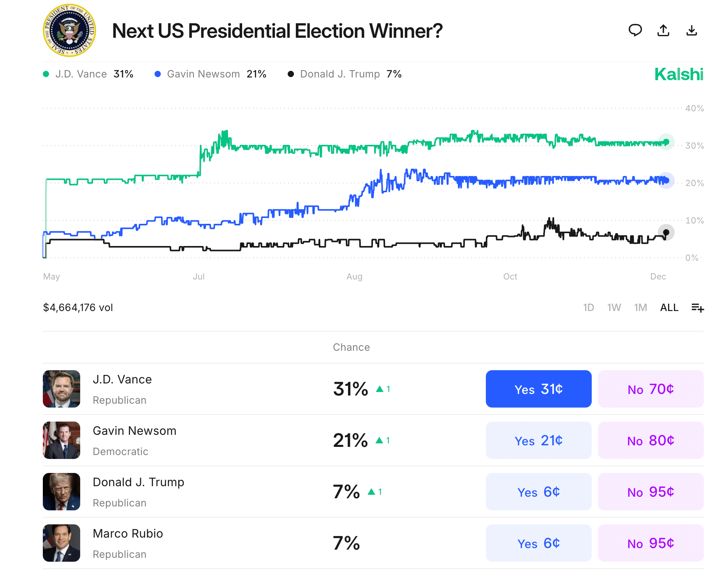Select the 1W timeframe
Viewport: 728px width, 573px height.
pos(614,308)
